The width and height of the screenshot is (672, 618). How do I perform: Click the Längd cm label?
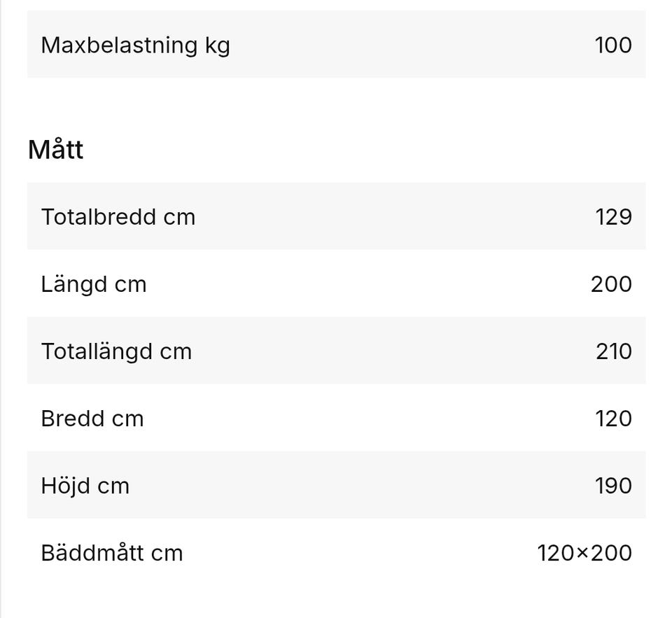click(x=94, y=284)
